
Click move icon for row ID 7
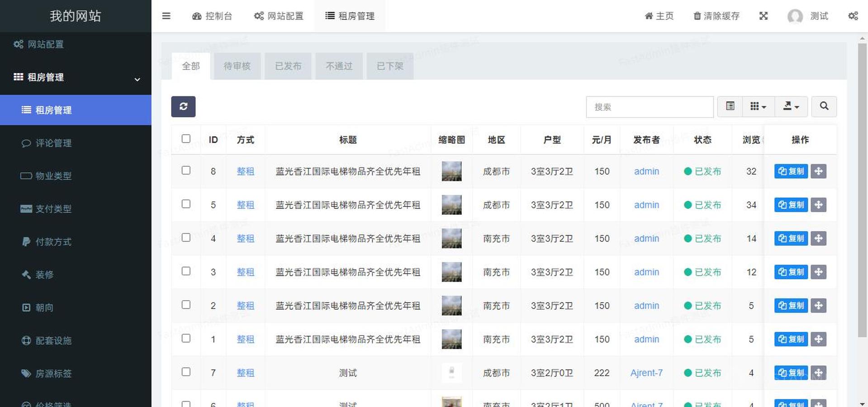818,373
